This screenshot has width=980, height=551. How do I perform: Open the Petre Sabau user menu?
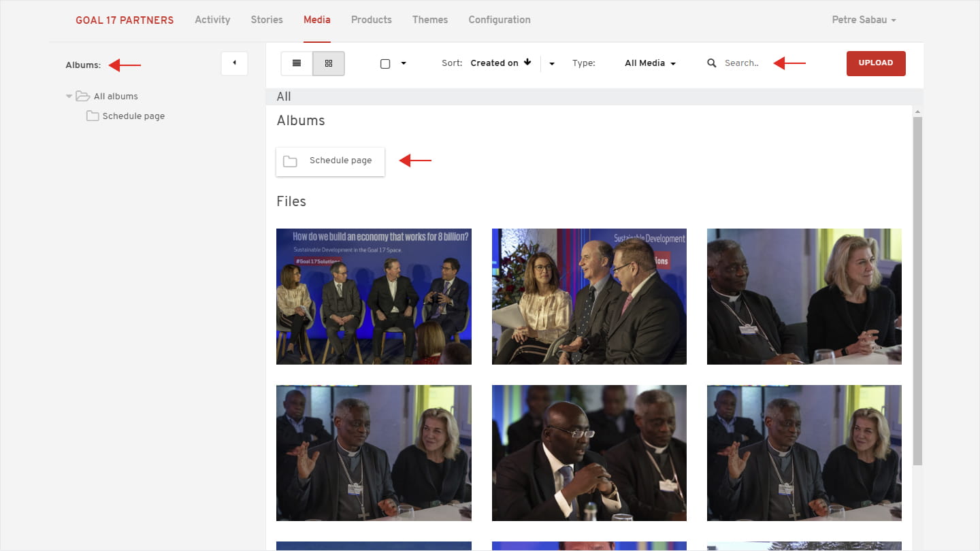864,20
